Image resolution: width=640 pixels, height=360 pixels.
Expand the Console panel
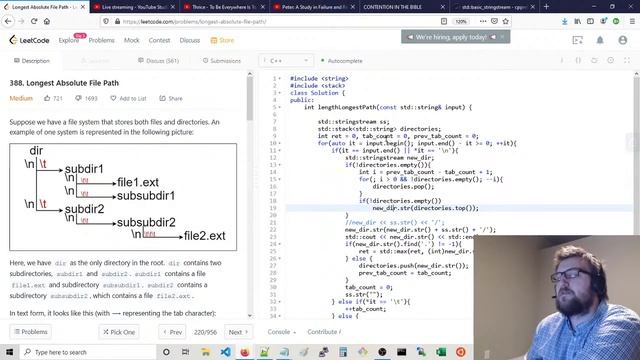point(282,332)
